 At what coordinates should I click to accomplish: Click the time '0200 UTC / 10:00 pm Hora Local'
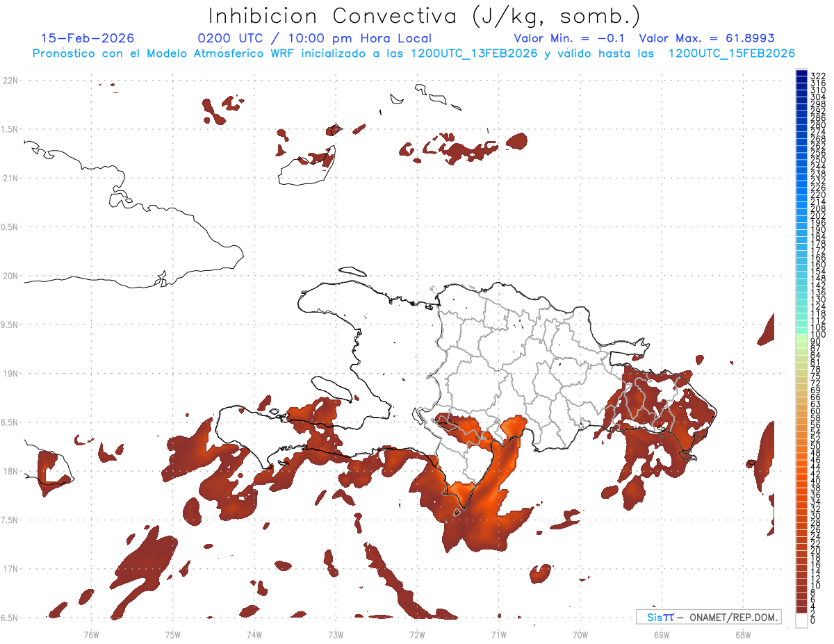(315, 39)
